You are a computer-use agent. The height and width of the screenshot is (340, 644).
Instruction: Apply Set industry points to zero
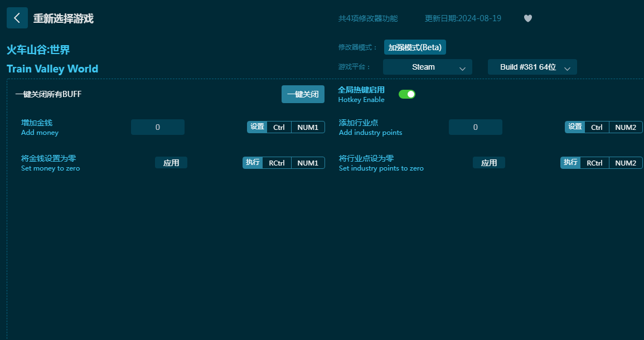488,163
